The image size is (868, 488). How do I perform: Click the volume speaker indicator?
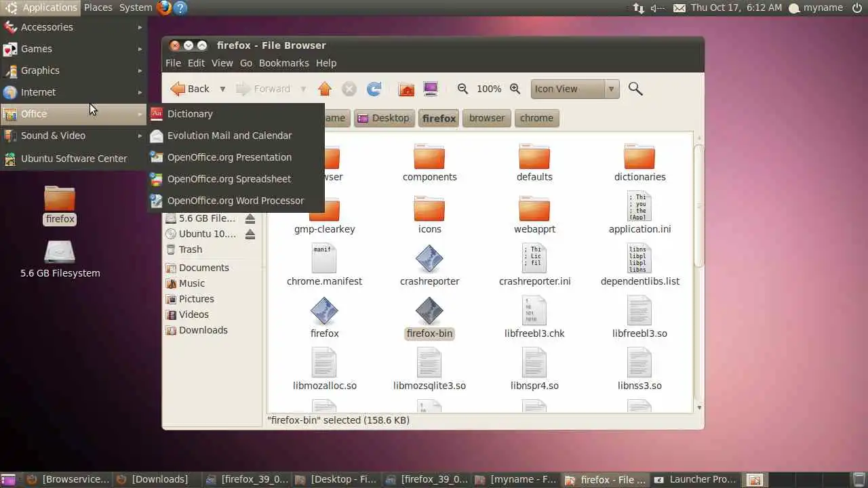[657, 8]
